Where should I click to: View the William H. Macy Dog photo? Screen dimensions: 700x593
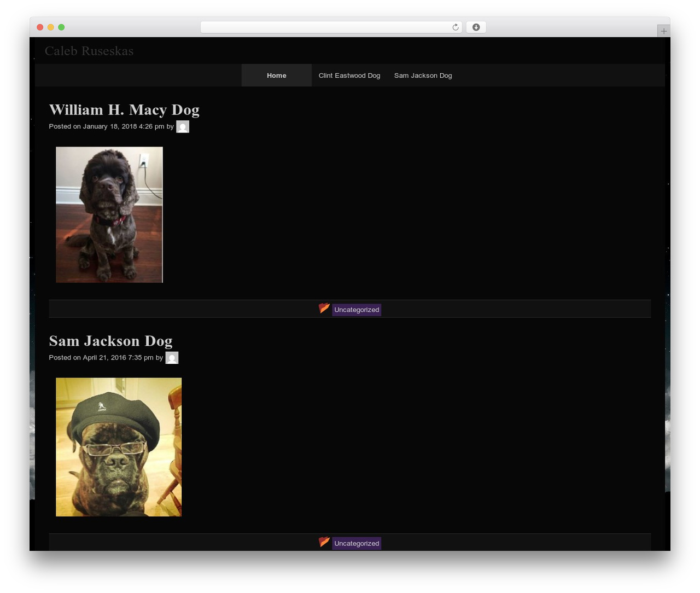pos(109,214)
